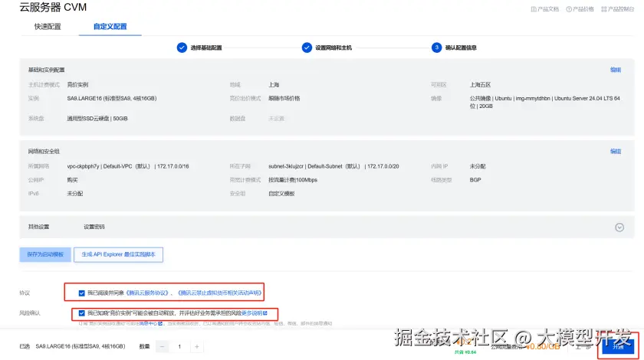Click instance value SA9.LARGE16 (标准型SA9, 4核16GB)
644x360 pixels.
coord(112,99)
